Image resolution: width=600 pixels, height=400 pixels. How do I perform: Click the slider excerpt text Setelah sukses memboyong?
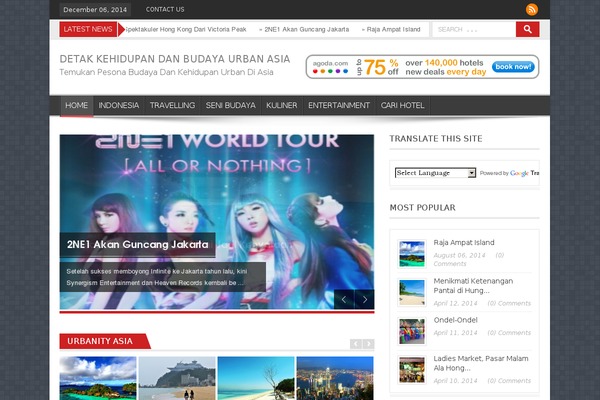pos(157,277)
